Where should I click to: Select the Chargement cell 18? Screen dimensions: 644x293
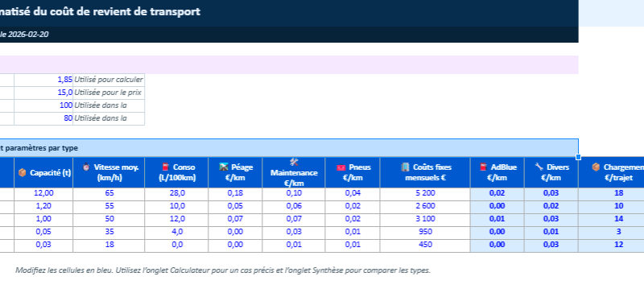tap(611, 193)
